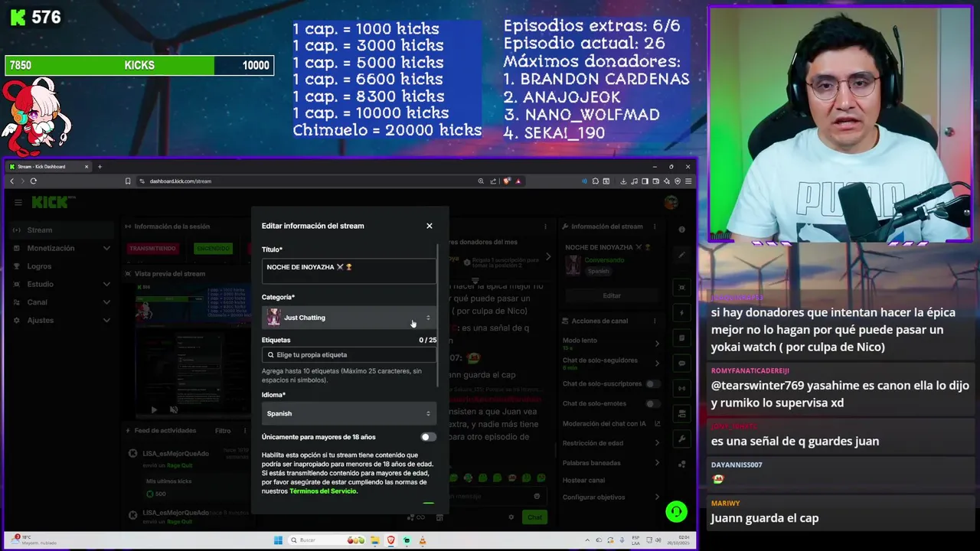Open the hamburger menu beside Kick logo
980x551 pixels.
pos(18,203)
